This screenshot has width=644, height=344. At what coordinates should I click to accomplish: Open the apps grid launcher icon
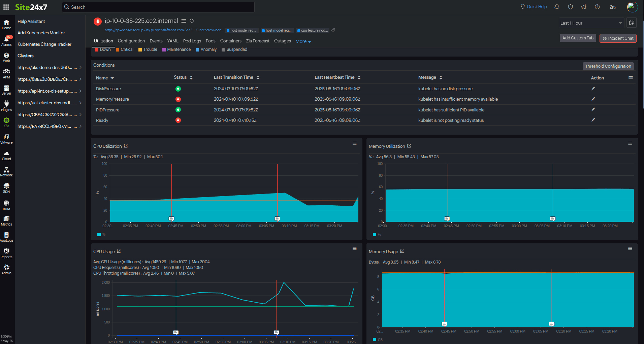(6, 7)
